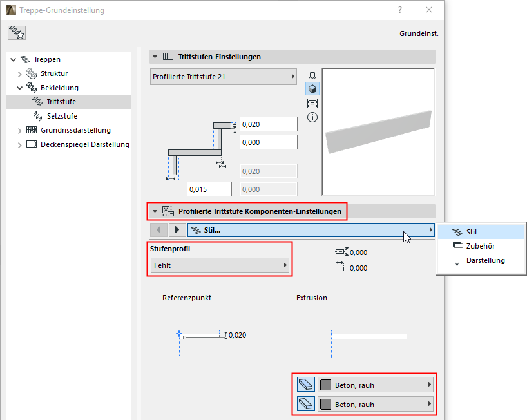The image size is (527, 420).
Task: Show the section view preview icon
Action: tap(312, 103)
